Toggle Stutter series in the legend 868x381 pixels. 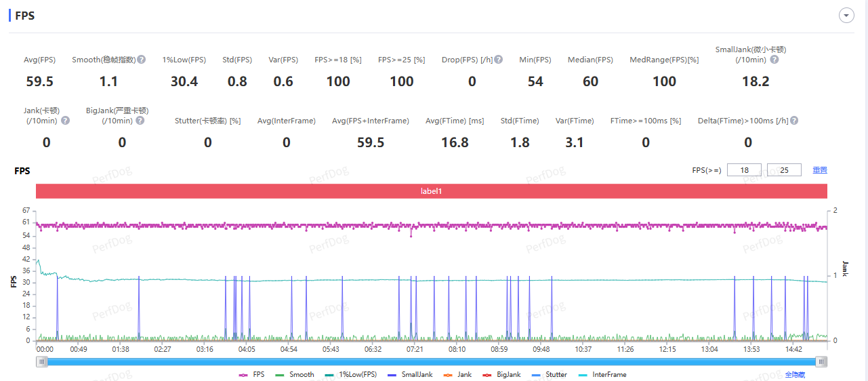click(550, 374)
